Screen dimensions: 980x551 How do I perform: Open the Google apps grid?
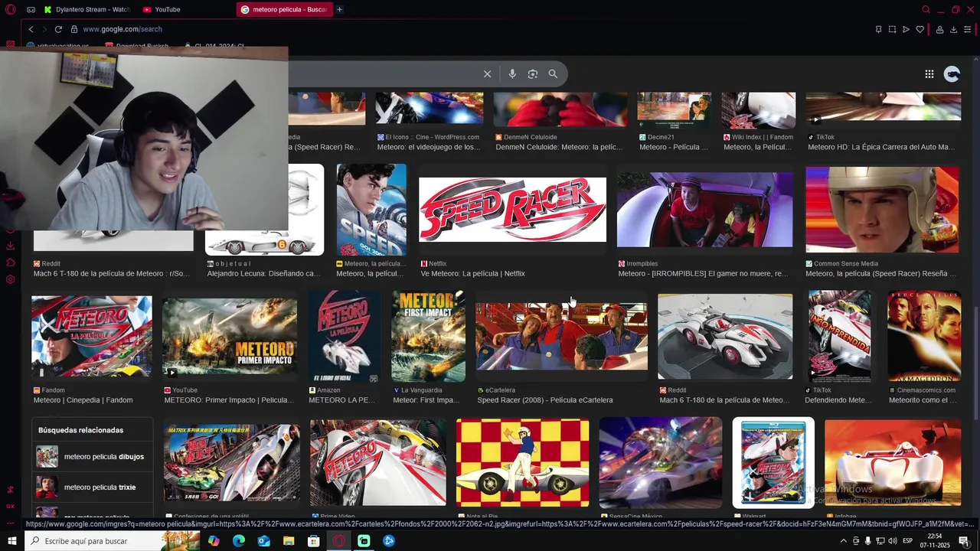point(929,73)
